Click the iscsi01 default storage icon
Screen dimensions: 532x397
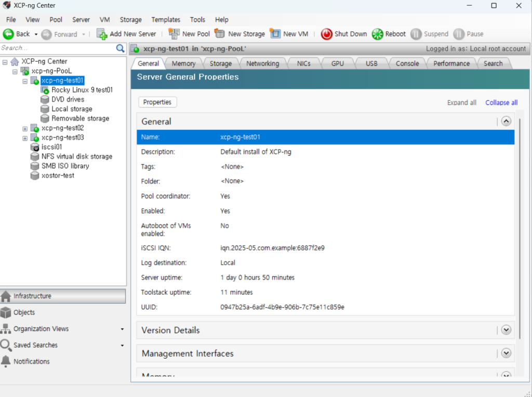point(35,147)
